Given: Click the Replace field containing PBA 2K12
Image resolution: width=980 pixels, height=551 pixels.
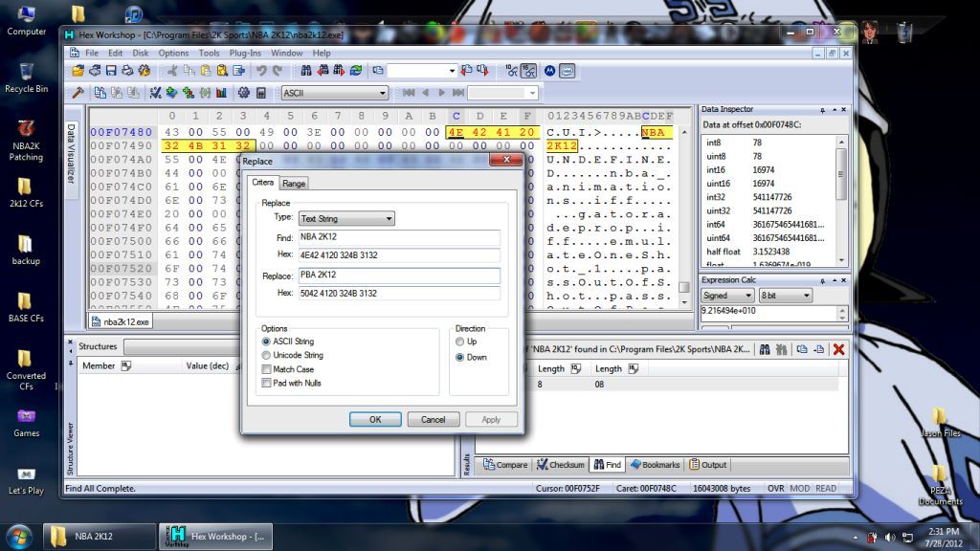Looking at the screenshot, I should 399,275.
